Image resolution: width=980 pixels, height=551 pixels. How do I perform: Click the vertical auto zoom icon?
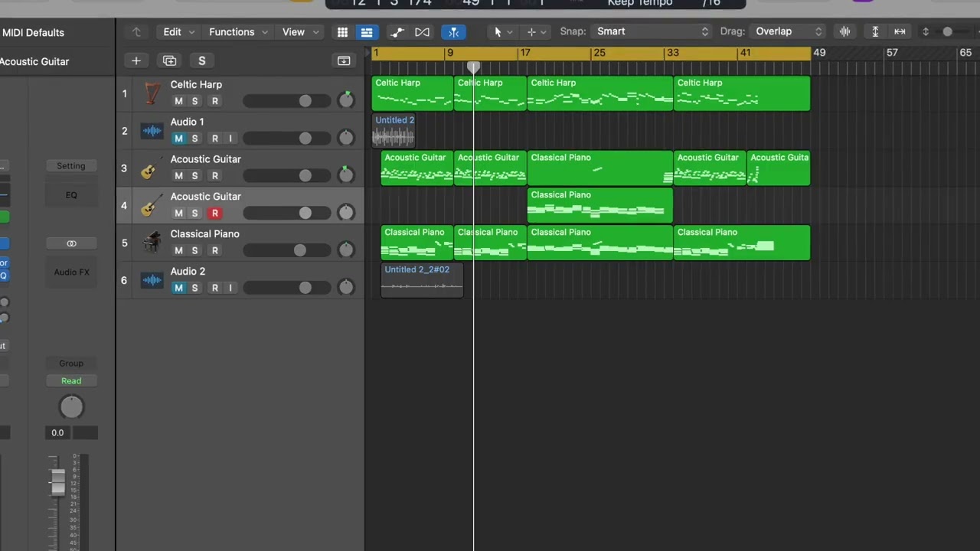[875, 31]
